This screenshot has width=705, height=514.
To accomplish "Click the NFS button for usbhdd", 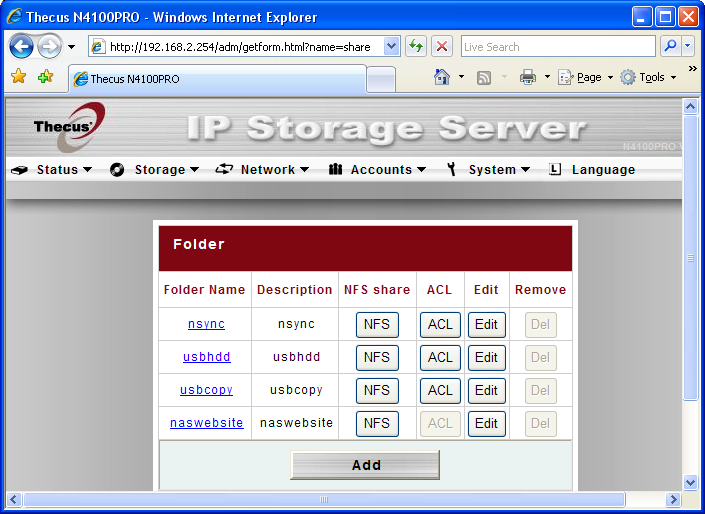I will point(377,357).
